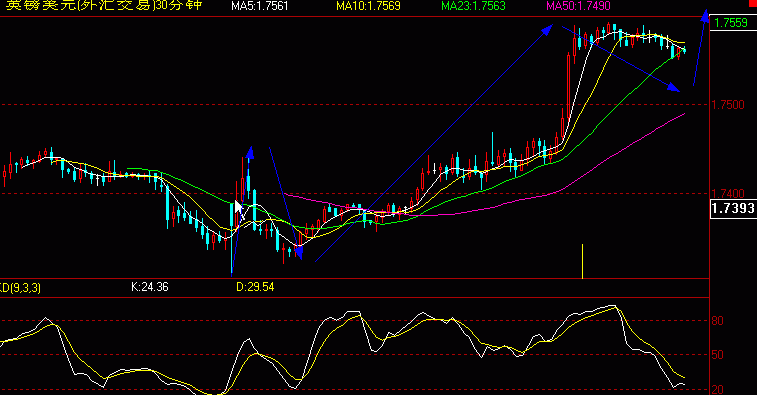The height and width of the screenshot is (395, 757).
Task: Click the 1.7400 price axis label
Action: pos(729,194)
